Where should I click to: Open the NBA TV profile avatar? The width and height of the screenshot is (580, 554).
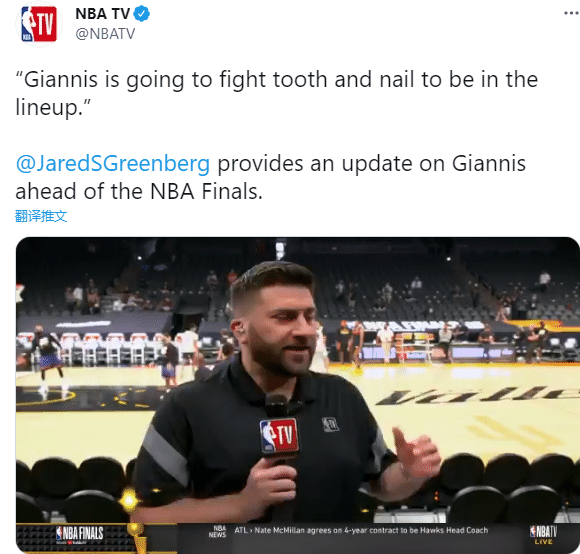39,24
